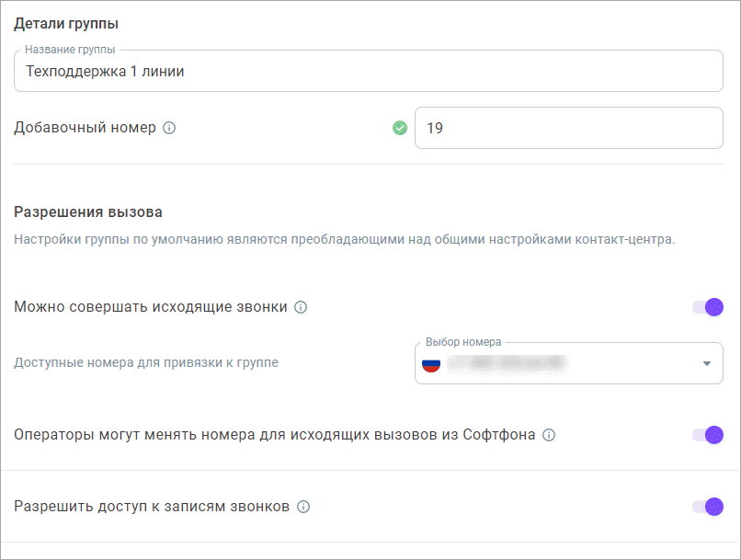Click Доступные номера для привязки к группе
The height and width of the screenshot is (560, 741).
146,362
